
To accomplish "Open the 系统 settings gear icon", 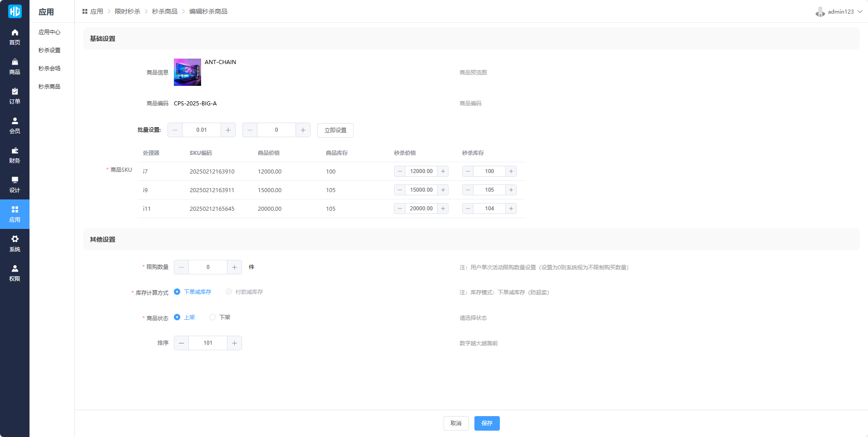I will click(15, 239).
